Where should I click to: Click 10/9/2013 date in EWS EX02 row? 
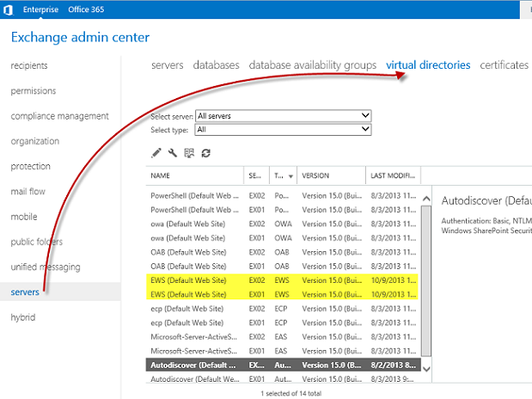point(394,280)
